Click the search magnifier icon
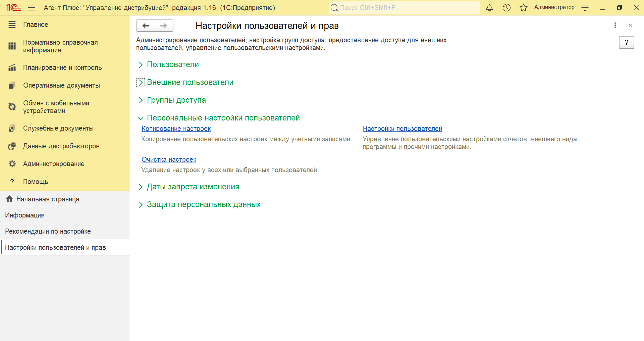The width and height of the screenshot is (644, 341). (334, 8)
